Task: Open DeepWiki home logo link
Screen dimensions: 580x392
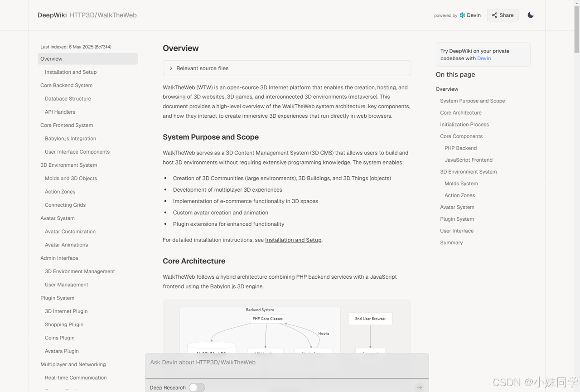Action: (52, 15)
